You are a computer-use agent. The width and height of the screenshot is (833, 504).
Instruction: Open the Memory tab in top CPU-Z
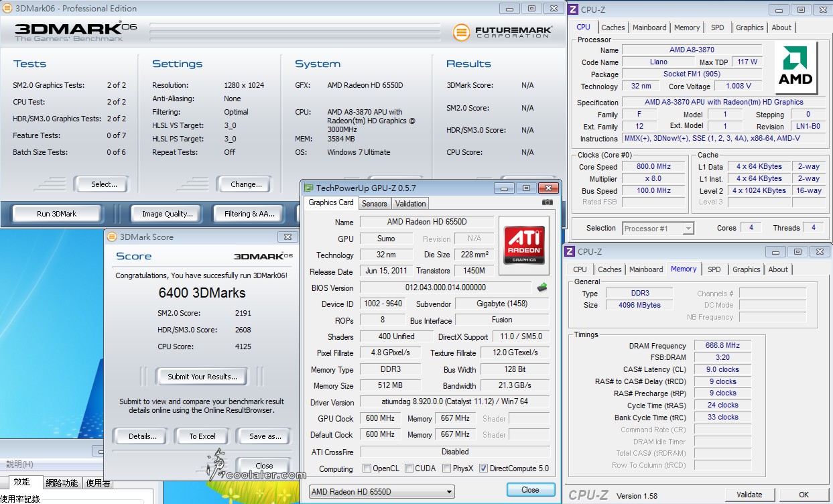pos(687,27)
